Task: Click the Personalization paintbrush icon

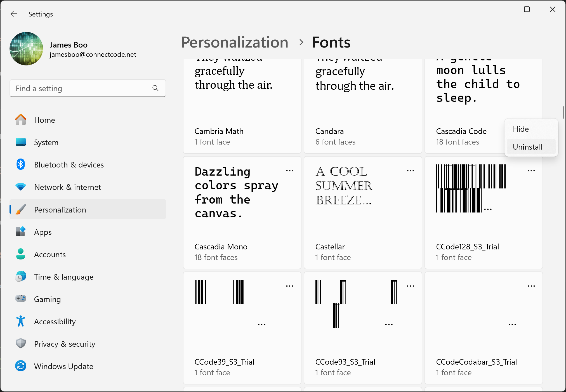Action: (x=20, y=209)
